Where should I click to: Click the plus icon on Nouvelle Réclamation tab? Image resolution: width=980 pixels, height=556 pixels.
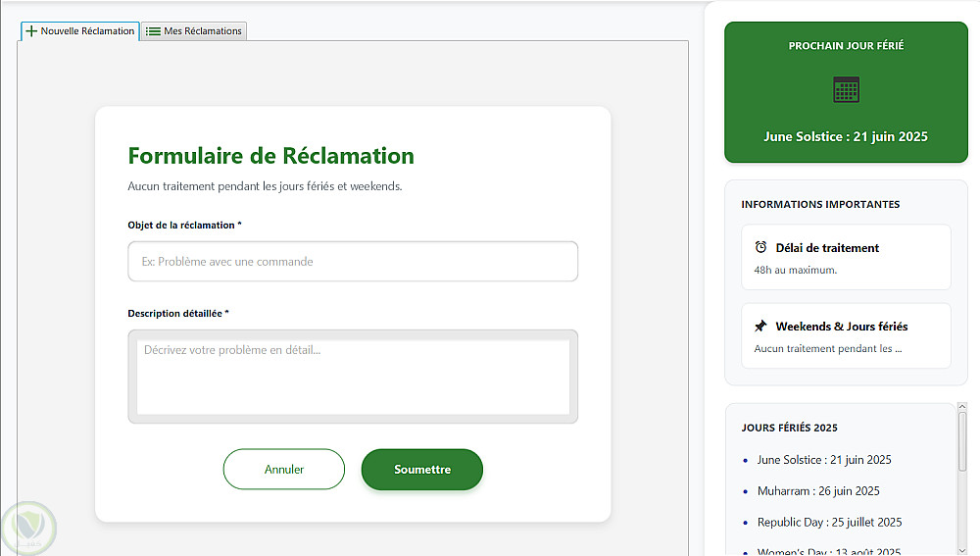(x=31, y=31)
